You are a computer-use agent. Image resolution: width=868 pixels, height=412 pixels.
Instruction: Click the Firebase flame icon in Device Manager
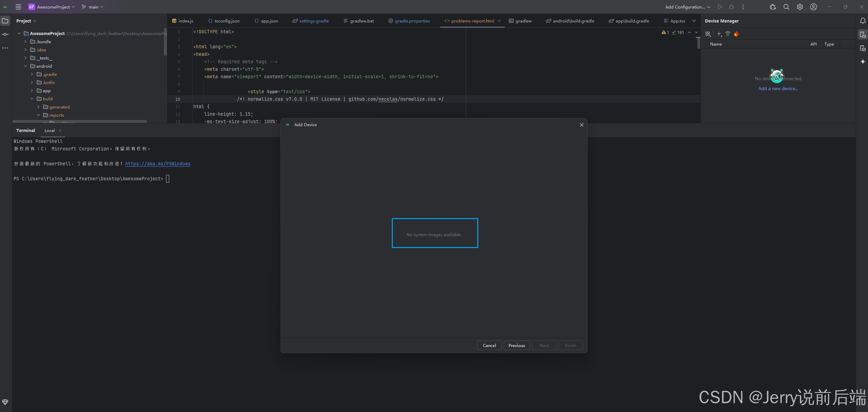pyautogui.click(x=736, y=34)
